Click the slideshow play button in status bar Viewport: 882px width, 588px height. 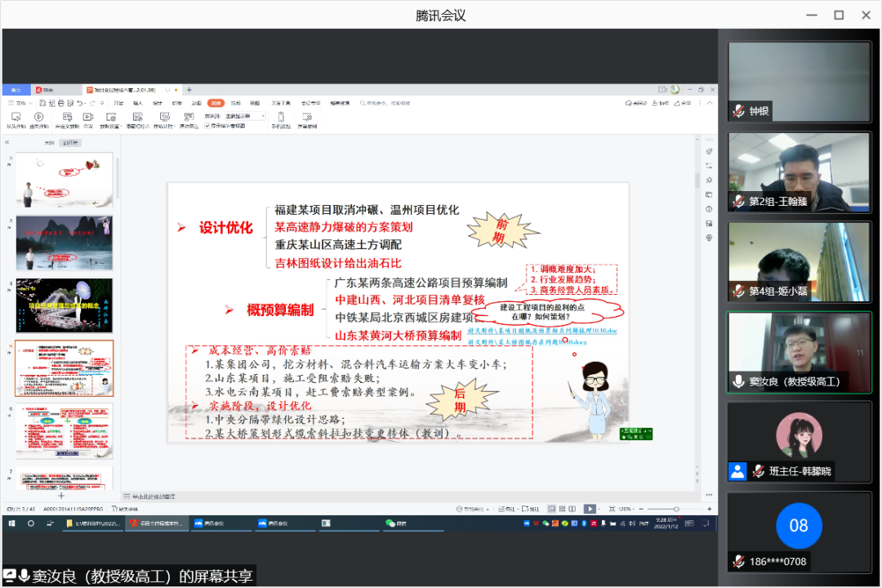590,509
